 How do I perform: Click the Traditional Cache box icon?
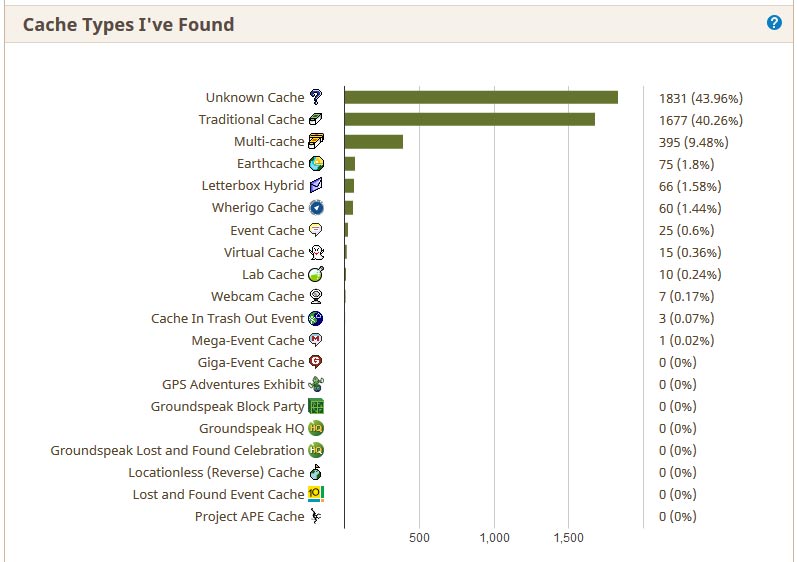[x=316, y=119]
